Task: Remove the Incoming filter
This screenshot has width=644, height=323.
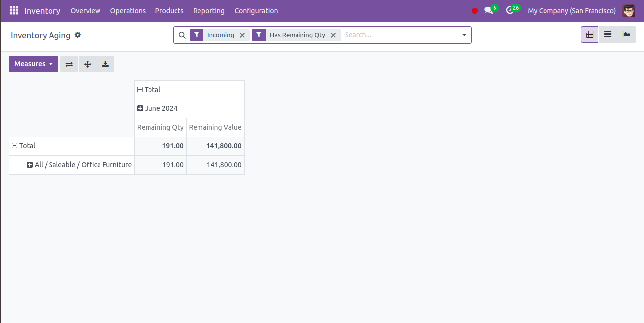Action: pos(242,35)
